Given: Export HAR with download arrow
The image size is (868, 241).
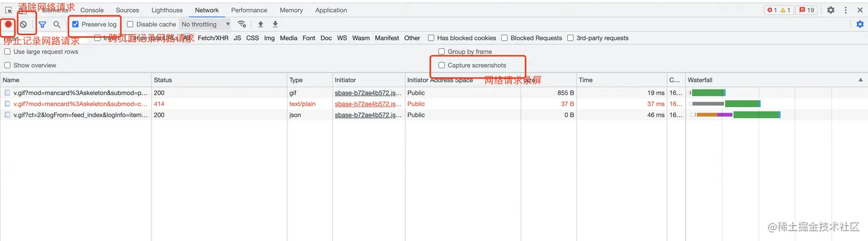Looking at the screenshot, I should coord(276,24).
